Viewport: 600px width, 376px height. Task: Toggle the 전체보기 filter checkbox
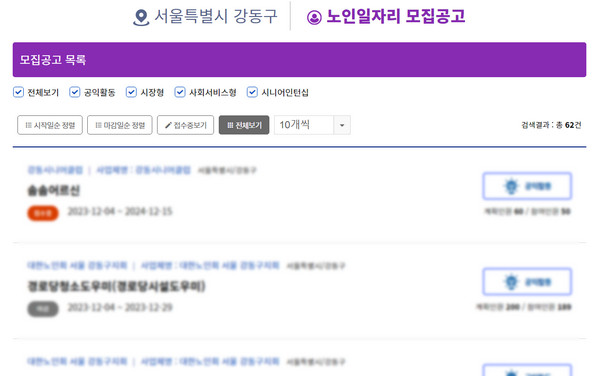[x=18, y=92]
